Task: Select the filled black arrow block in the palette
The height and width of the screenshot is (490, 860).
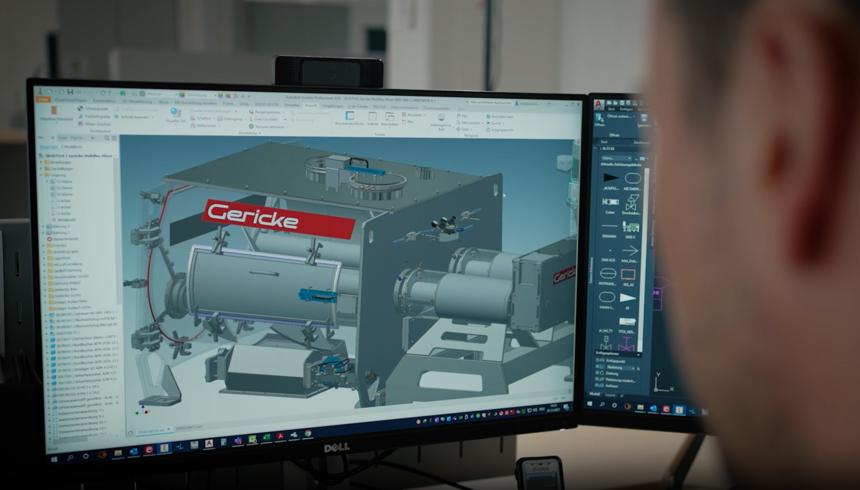Action: [x=610, y=177]
